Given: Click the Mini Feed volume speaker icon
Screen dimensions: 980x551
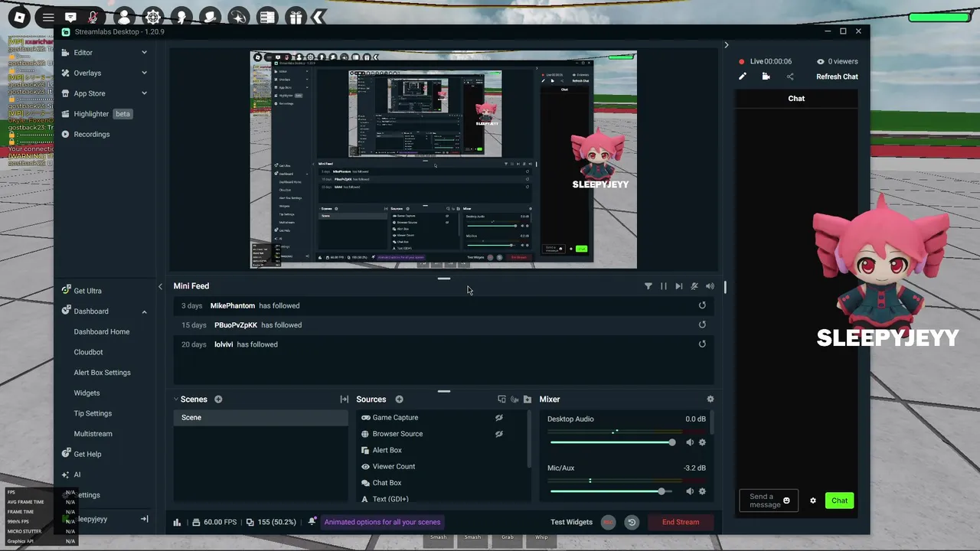Looking at the screenshot, I should click(710, 286).
